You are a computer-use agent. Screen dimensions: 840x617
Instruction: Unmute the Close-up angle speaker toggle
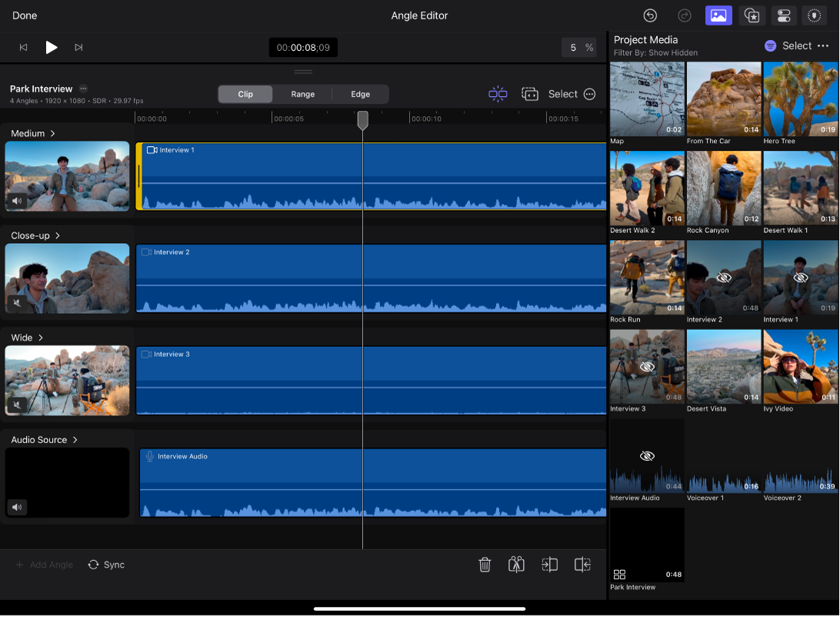pos(17,303)
